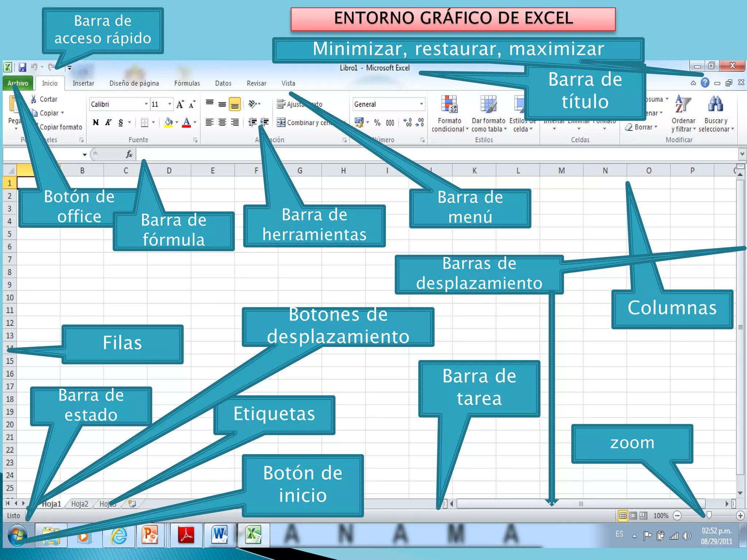
Task: Click the fill color paint bucket icon
Action: coord(168,122)
